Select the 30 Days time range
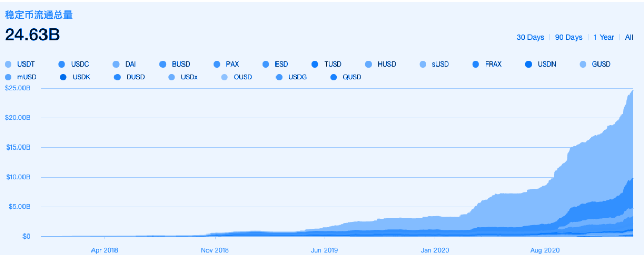This screenshot has height=255, width=644. click(530, 37)
